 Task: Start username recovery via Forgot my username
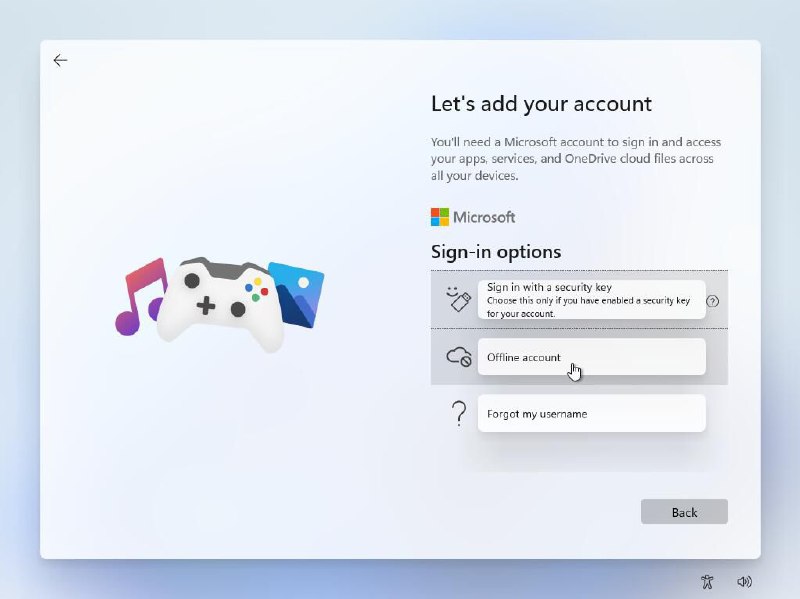click(x=591, y=412)
